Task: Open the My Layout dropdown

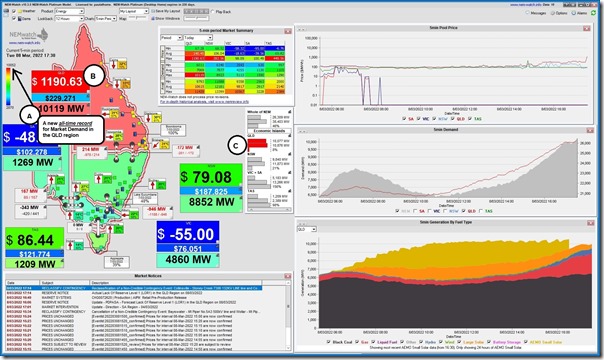Action: tap(134, 12)
